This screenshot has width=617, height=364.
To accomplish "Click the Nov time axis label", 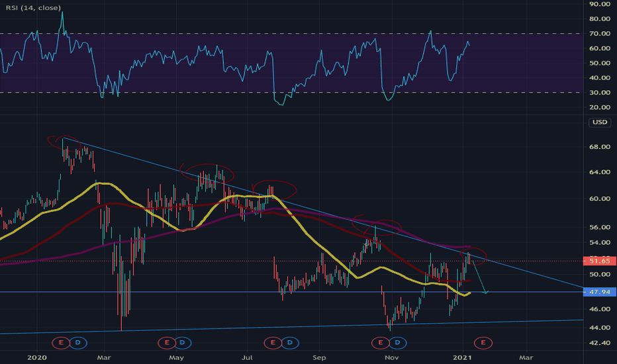I will pyautogui.click(x=391, y=357).
